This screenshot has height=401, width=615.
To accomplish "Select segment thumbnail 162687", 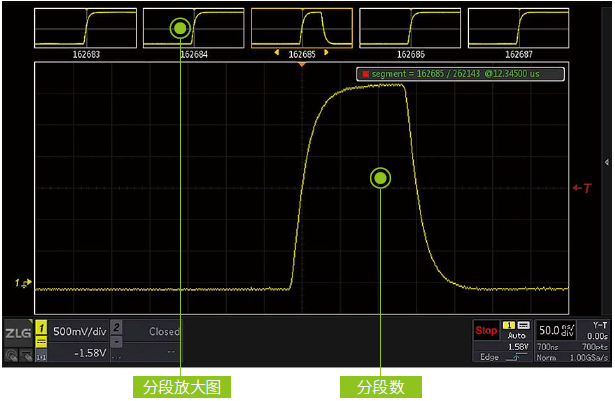I will [x=518, y=28].
